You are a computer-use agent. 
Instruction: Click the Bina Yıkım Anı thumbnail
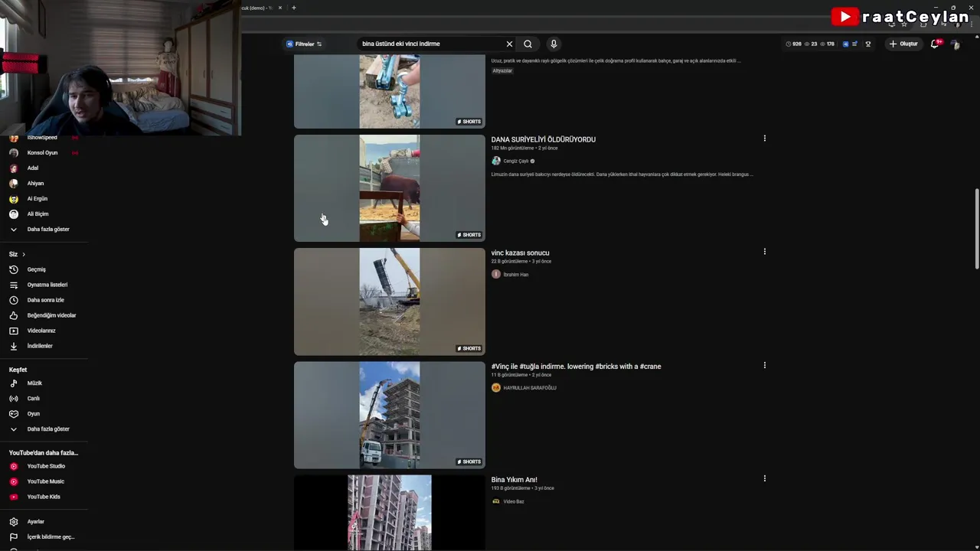pos(390,513)
